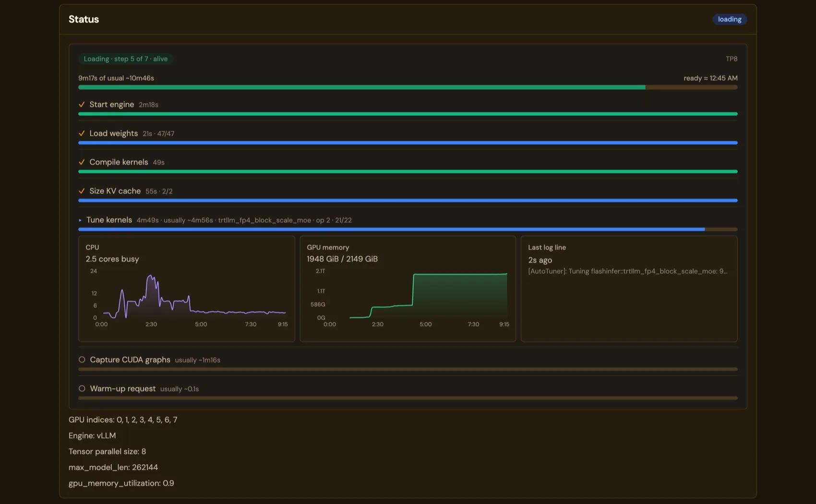Click 'gpu_memory_utilization: 0.9' line
Screen dimensions: 816x504
[121, 483]
